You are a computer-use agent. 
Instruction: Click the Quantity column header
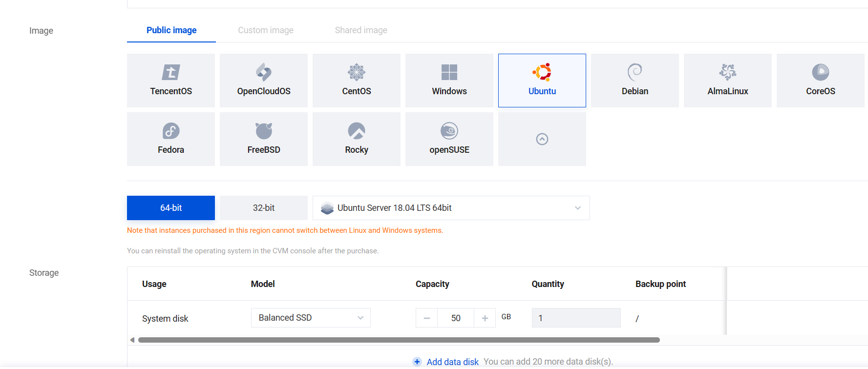click(x=548, y=284)
